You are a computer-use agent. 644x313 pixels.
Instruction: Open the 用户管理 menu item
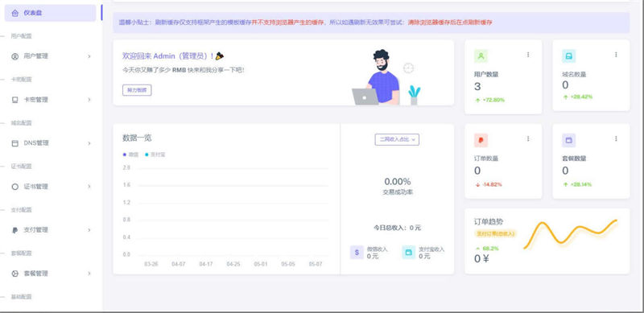50,56
